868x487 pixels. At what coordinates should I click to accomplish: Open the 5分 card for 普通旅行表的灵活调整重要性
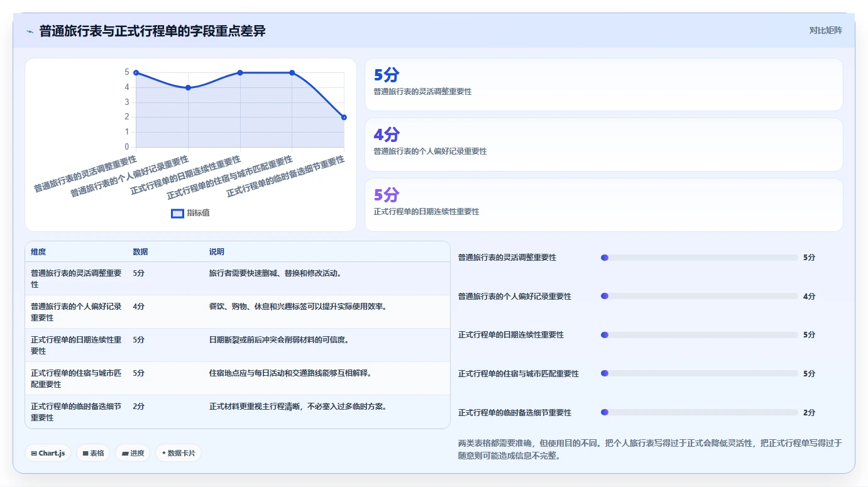click(603, 85)
